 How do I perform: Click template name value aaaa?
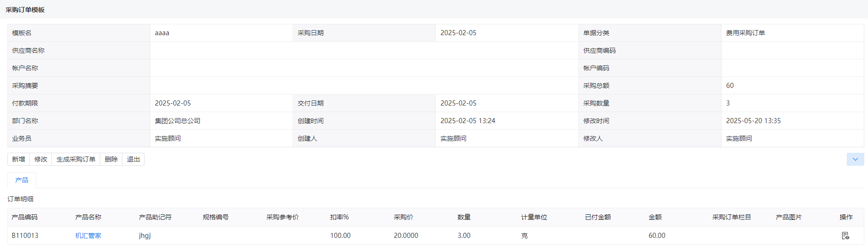pos(162,33)
